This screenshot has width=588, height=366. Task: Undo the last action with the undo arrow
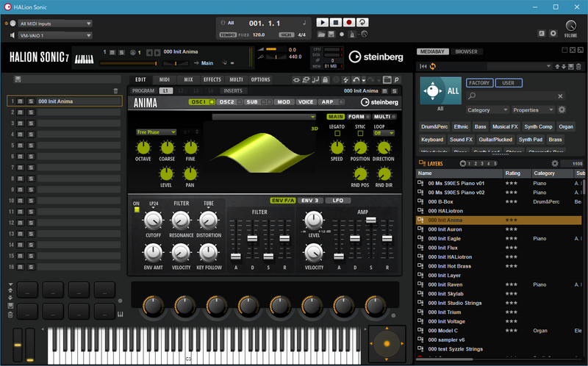click(x=355, y=80)
